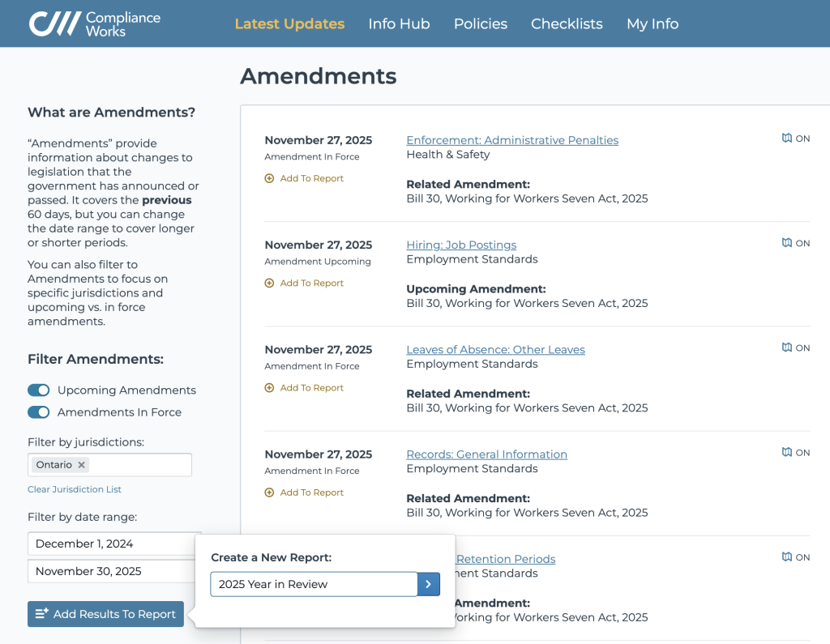Submit the new report with the arrow button
Image resolution: width=830 pixels, height=644 pixels.
[428, 583]
